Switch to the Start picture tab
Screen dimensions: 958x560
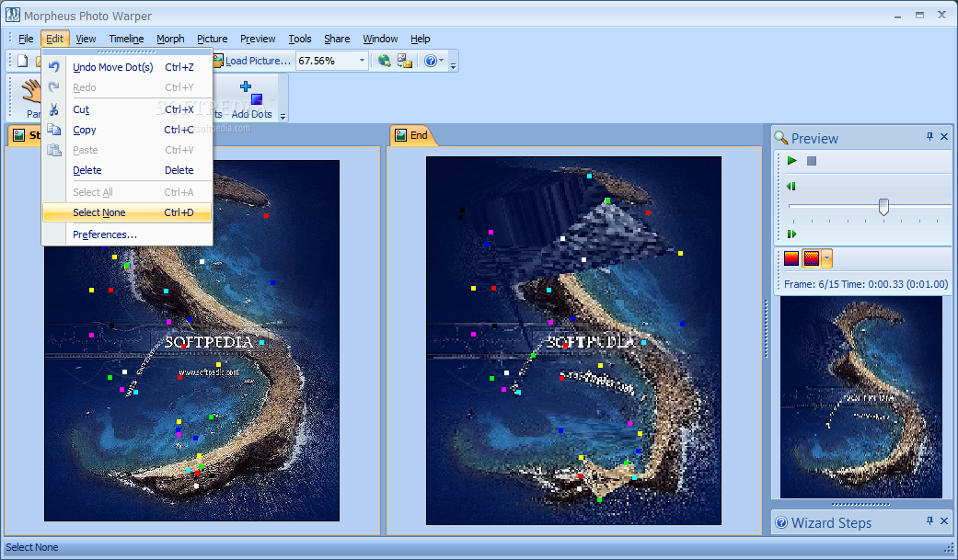(26, 135)
